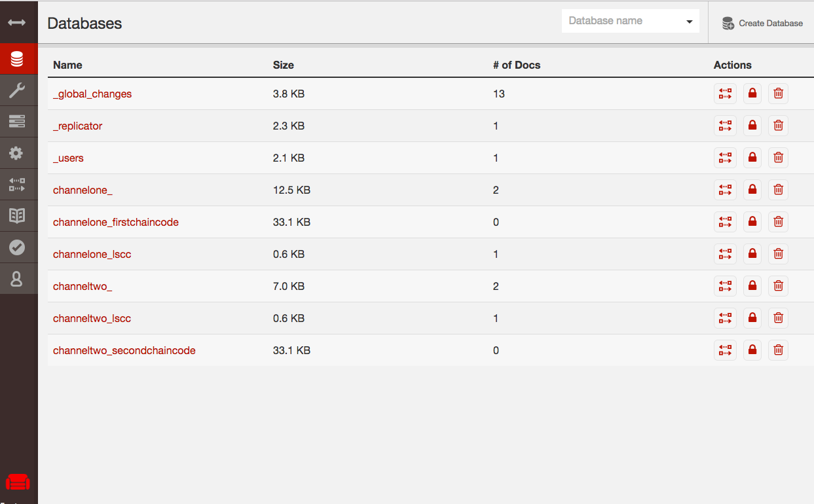The image size is (814, 504).
Task: Open Configuration gear icon in sidebar
Action: tap(17, 153)
